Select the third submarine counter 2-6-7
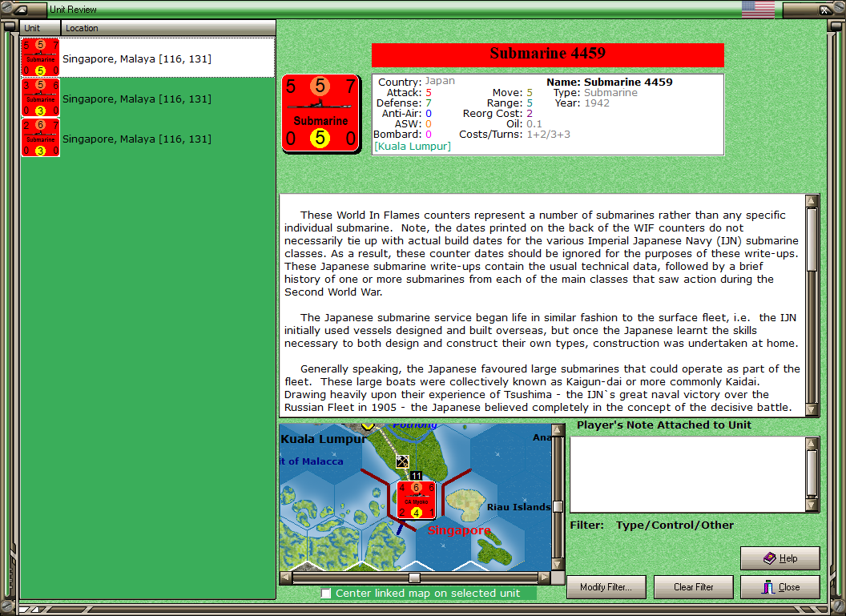 tap(41, 138)
